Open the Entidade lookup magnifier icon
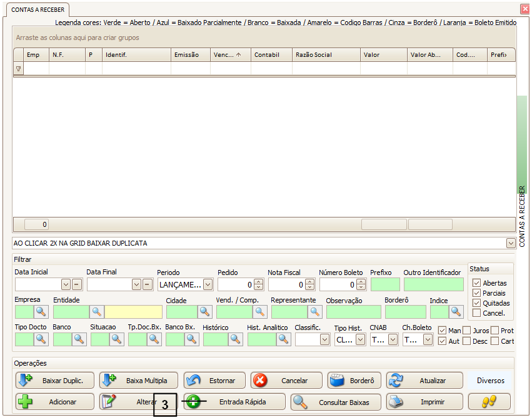532x420 pixels. click(x=97, y=311)
